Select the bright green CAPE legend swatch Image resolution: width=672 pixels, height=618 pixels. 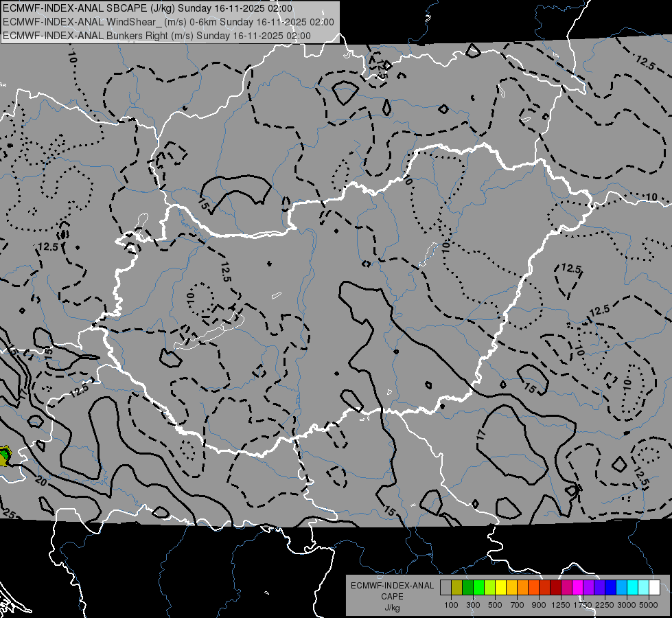[478, 588]
